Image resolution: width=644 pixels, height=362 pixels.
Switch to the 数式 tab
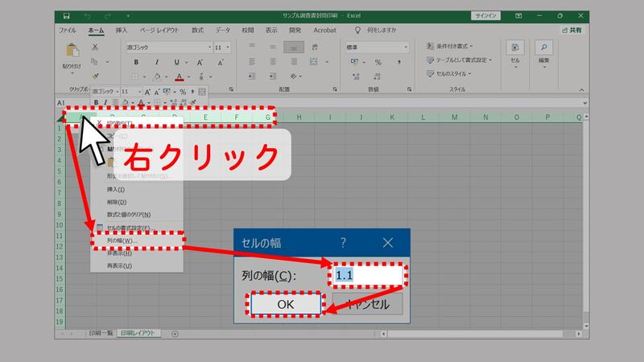(197, 31)
